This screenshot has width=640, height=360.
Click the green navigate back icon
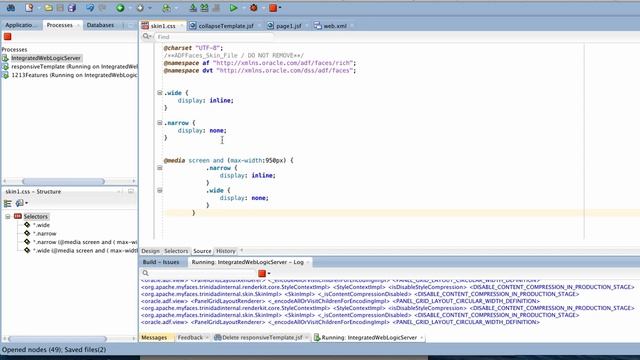(120, 7)
